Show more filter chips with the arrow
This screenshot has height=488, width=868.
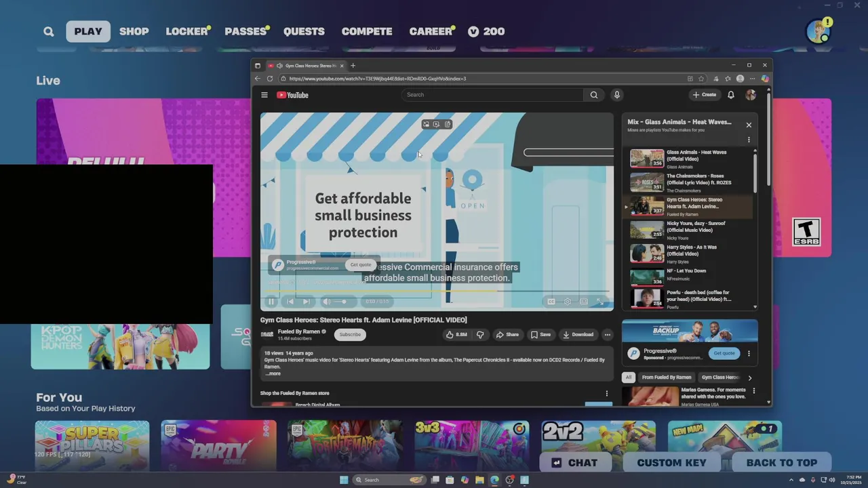point(749,378)
